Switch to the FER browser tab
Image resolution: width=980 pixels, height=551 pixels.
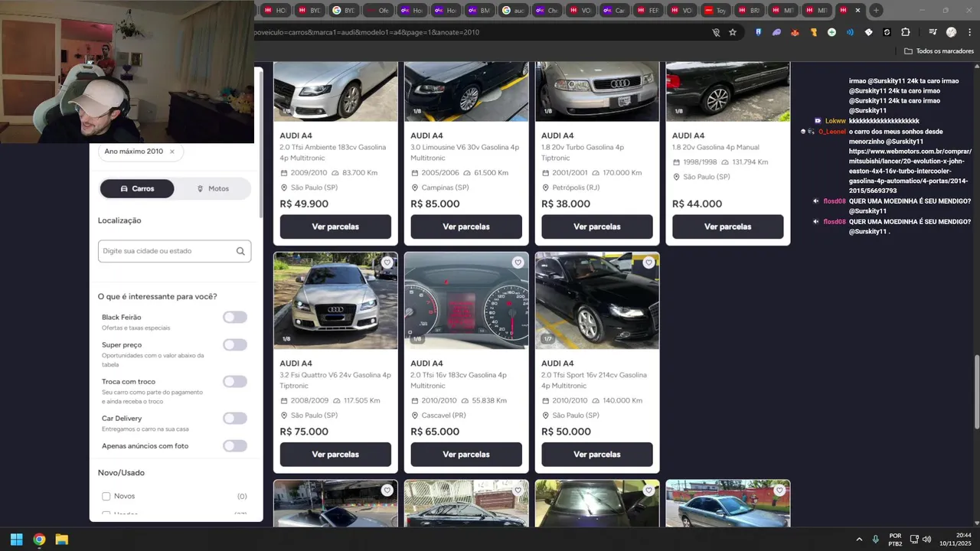tap(648, 10)
